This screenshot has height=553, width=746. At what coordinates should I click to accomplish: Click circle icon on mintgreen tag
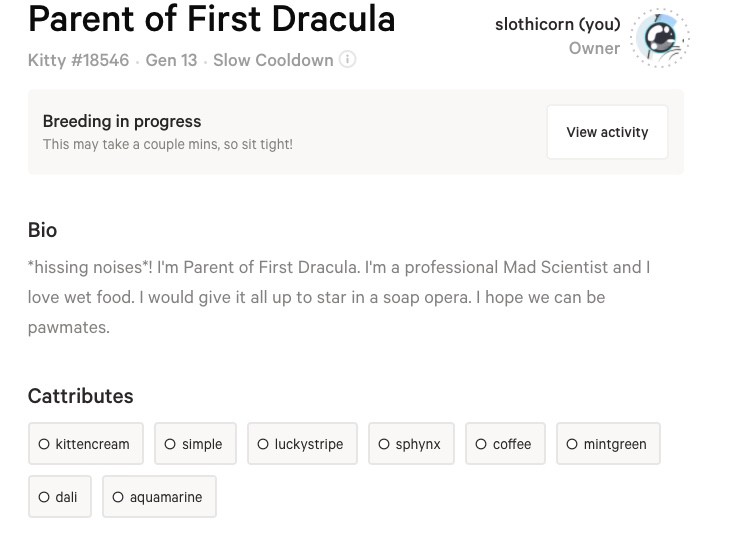pos(572,444)
